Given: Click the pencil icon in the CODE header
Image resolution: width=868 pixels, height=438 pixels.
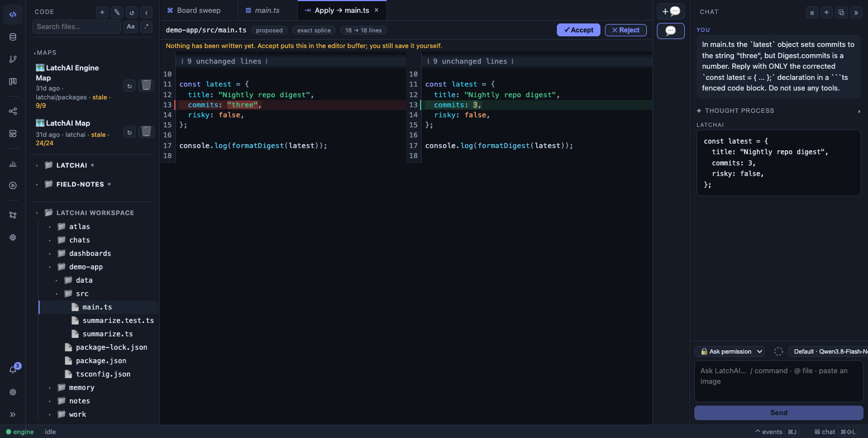Looking at the screenshot, I should coord(117,12).
